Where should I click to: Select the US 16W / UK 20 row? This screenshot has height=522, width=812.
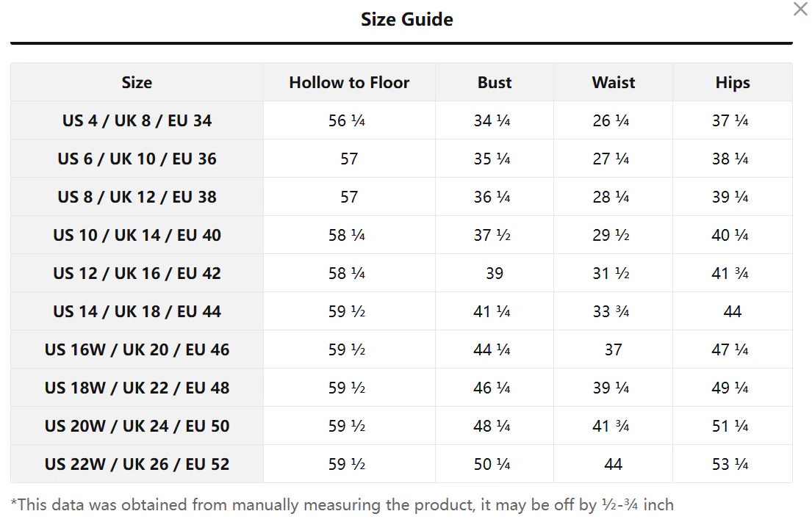137,350
